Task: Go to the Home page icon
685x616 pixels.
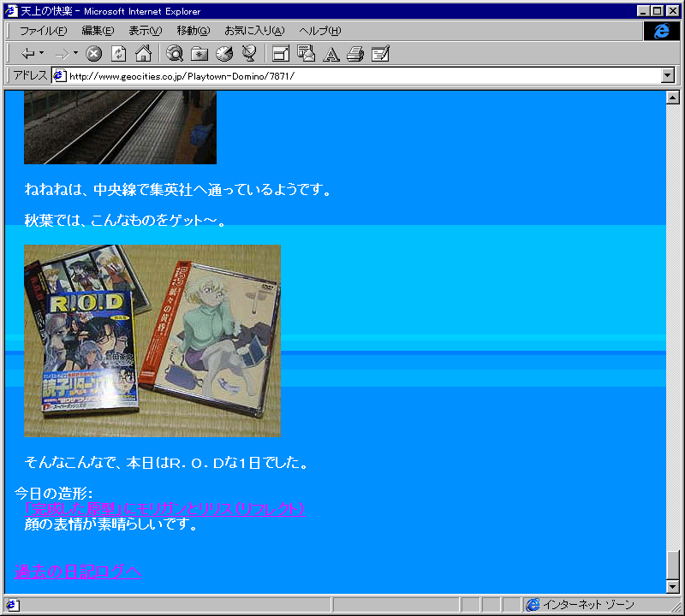Action: pos(143,54)
